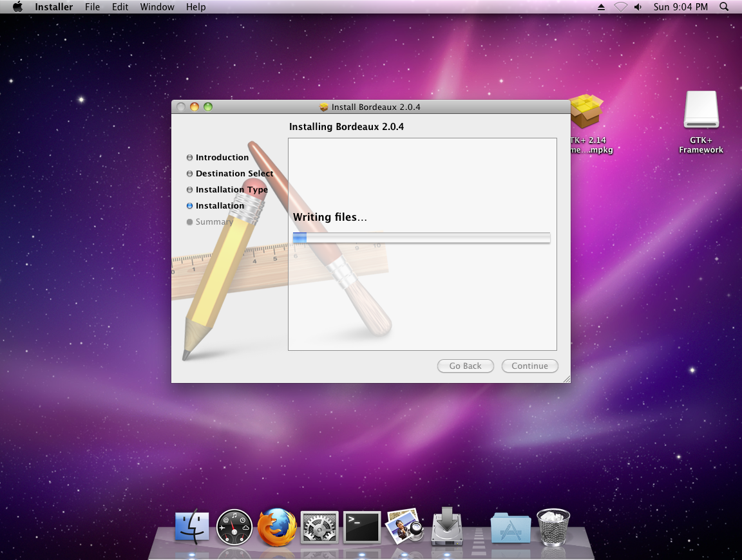Click the installation progress bar
Screen dimensions: 742x560
point(421,238)
